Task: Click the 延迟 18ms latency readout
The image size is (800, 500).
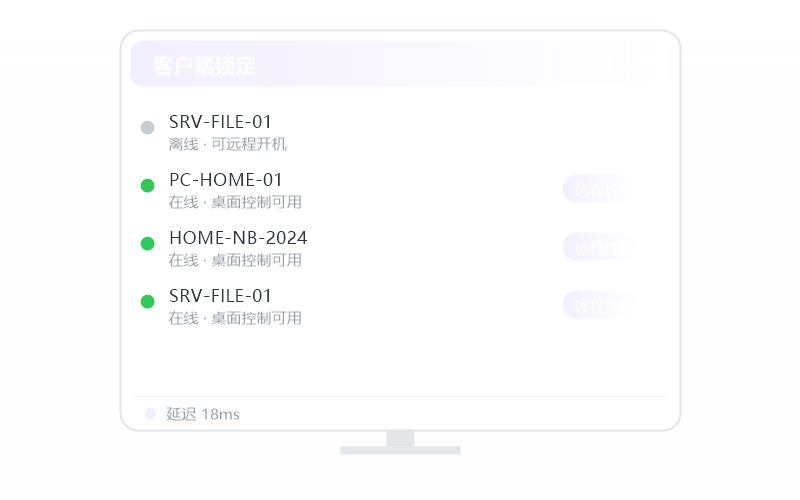Action: point(203,414)
